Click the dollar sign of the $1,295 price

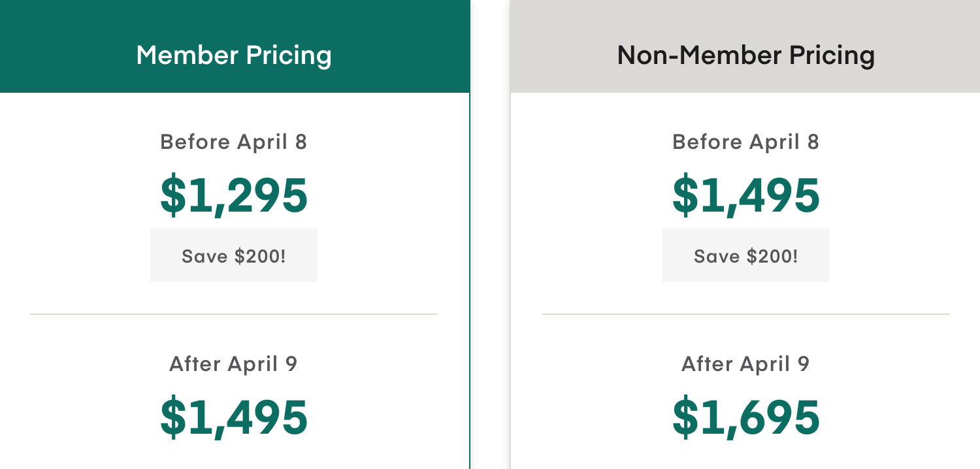[x=173, y=195]
